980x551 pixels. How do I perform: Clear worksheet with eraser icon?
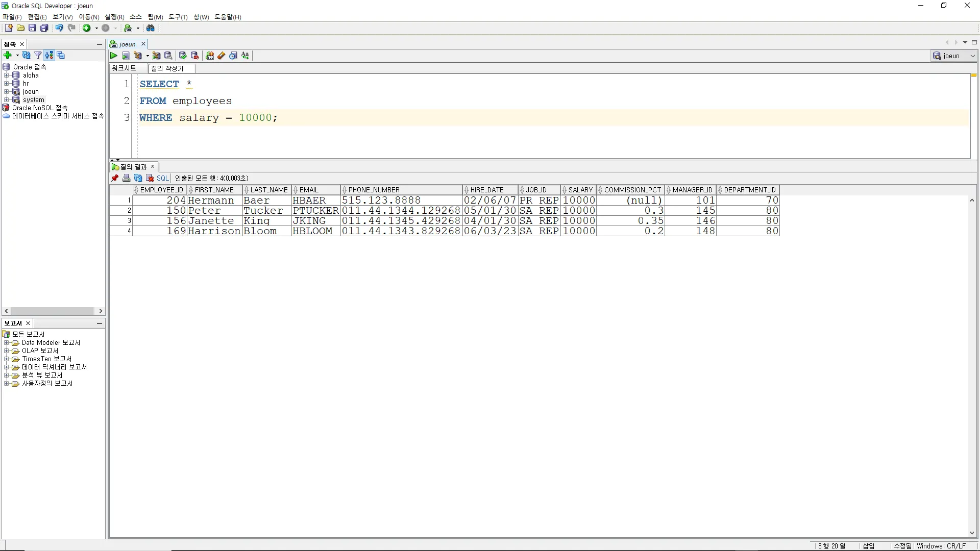(222, 56)
